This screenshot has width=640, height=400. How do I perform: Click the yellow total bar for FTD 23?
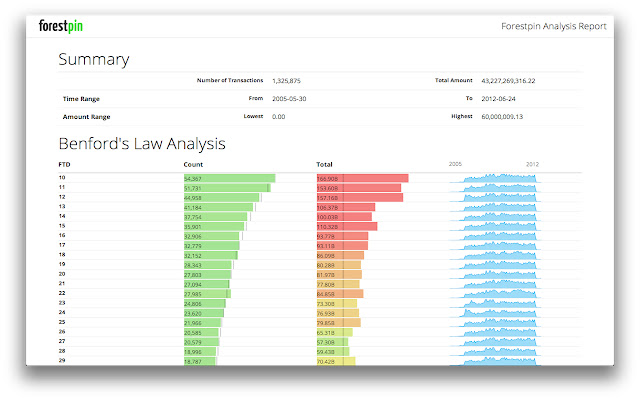(x=337, y=304)
